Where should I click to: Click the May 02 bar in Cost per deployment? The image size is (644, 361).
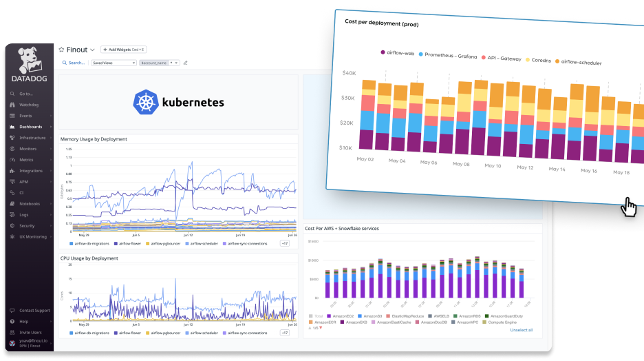click(x=367, y=115)
